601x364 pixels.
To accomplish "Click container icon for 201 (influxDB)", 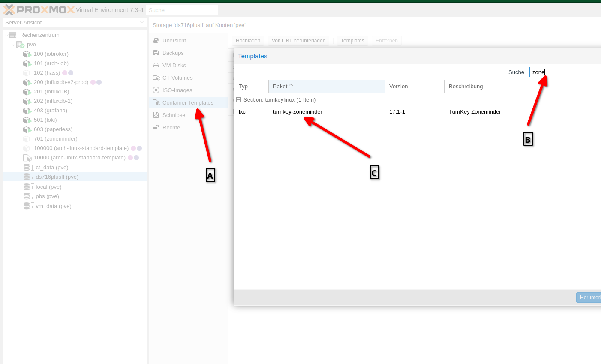I will point(27,92).
